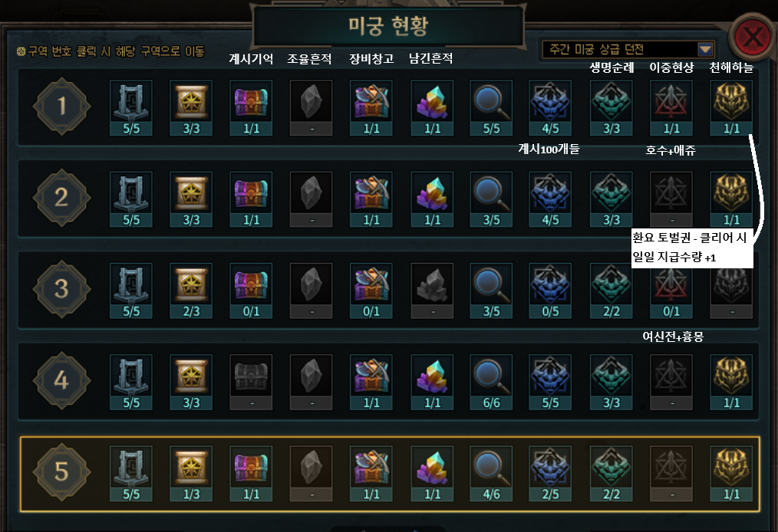Click the 미궁 현황 title banner

click(388, 26)
